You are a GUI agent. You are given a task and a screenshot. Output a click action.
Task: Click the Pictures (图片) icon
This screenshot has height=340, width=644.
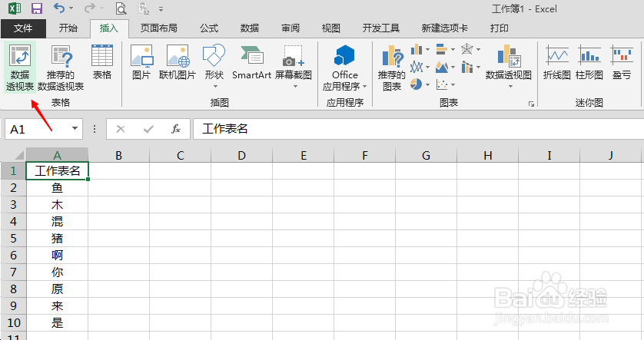(x=141, y=62)
